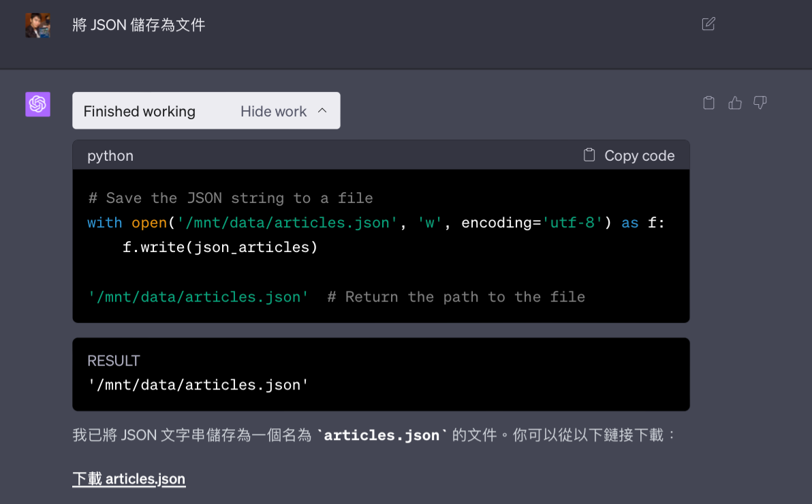Click the code line containing f.write(json_articles)
812x504 pixels.
(219, 247)
